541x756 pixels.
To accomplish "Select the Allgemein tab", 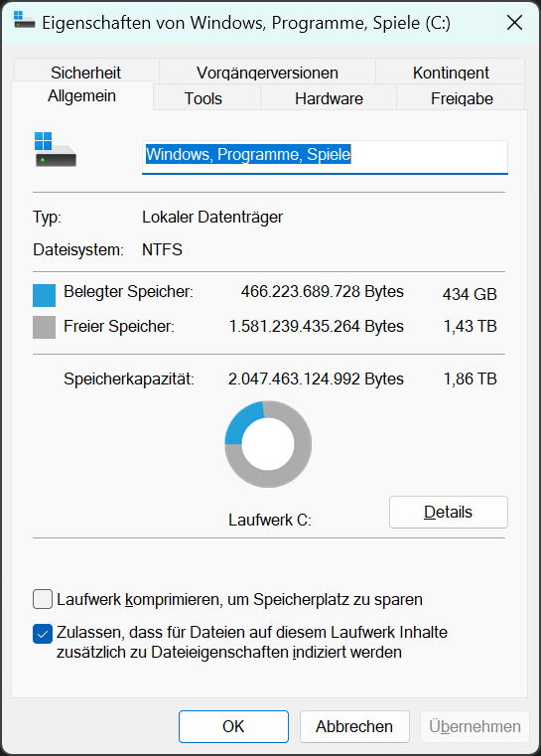I will (82, 95).
